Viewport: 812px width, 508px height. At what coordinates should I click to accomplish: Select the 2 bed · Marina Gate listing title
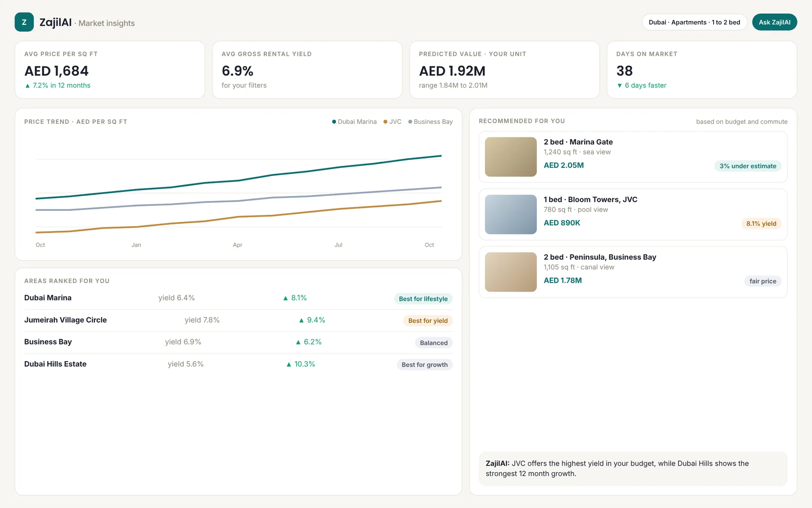[x=578, y=142]
